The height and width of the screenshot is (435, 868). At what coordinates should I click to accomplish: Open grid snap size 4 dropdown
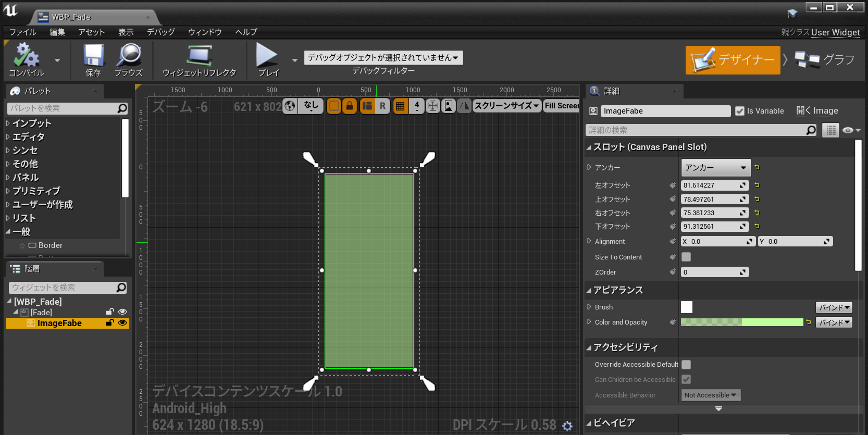[x=416, y=106]
